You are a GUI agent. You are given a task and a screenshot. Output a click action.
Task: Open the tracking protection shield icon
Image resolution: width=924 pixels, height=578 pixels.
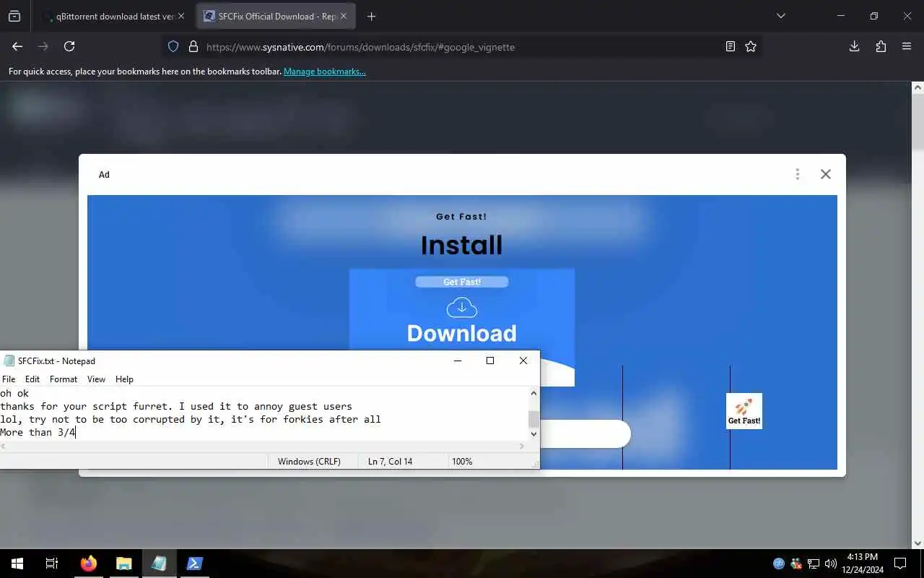point(173,46)
